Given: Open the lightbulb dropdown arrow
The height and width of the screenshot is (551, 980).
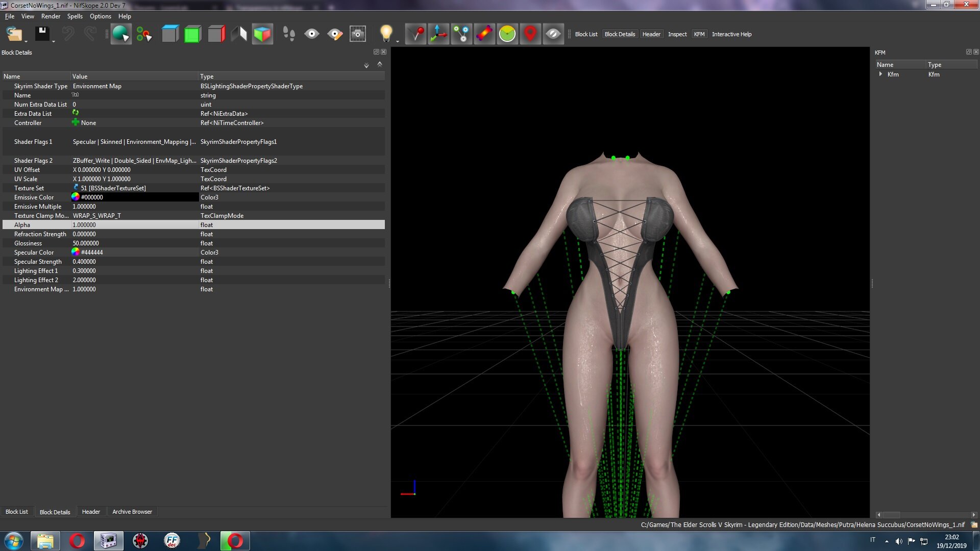Looking at the screenshot, I should point(397,41).
